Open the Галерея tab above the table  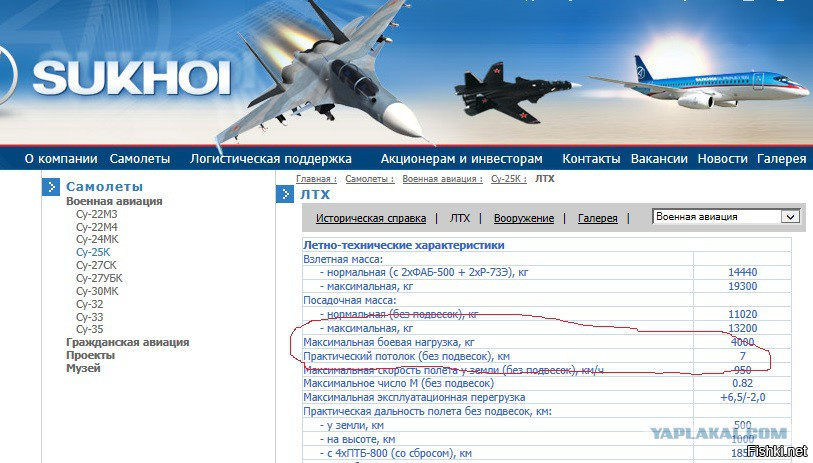coord(597,218)
